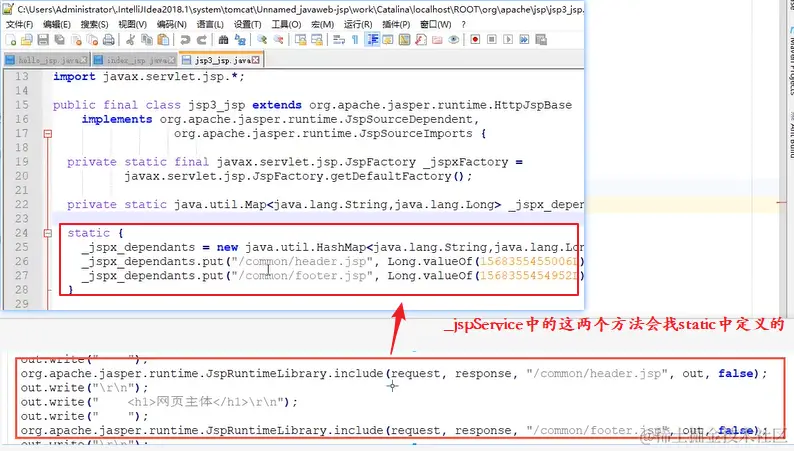794x451 pixels.
Task: Open the 工具(O) menu
Action: click(286, 24)
